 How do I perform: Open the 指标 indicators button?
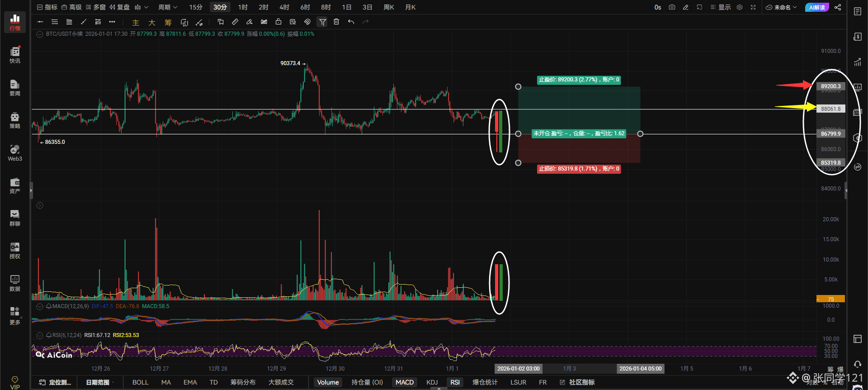(x=47, y=7)
